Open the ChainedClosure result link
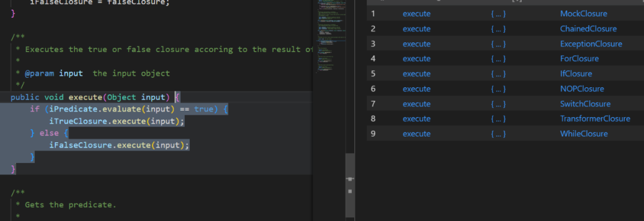 pos(588,29)
